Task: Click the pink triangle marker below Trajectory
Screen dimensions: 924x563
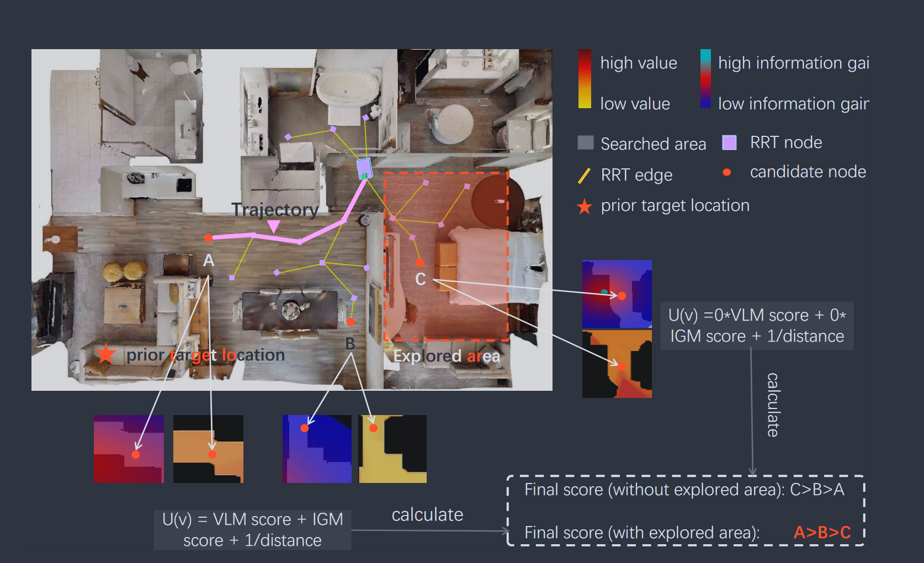Action: click(x=273, y=226)
